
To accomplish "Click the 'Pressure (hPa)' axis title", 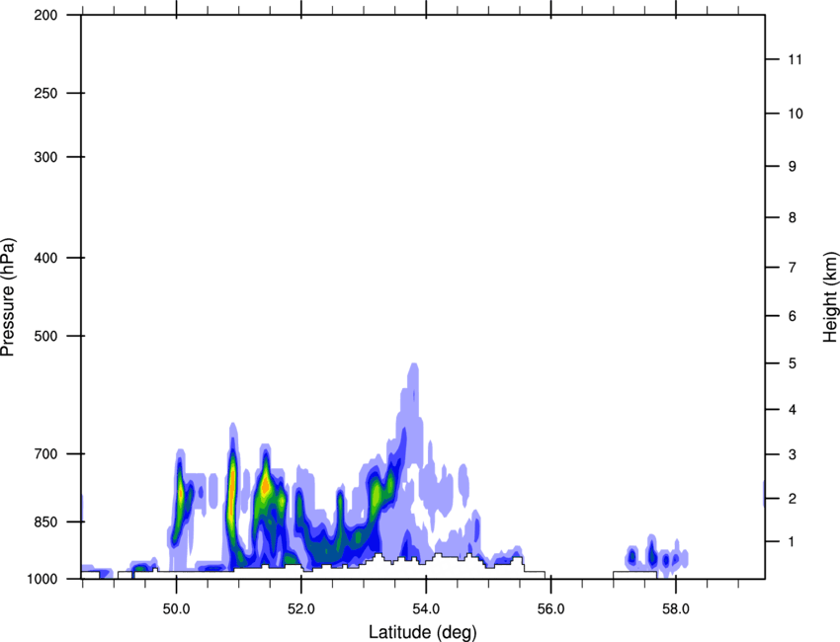I will click(8, 296).
